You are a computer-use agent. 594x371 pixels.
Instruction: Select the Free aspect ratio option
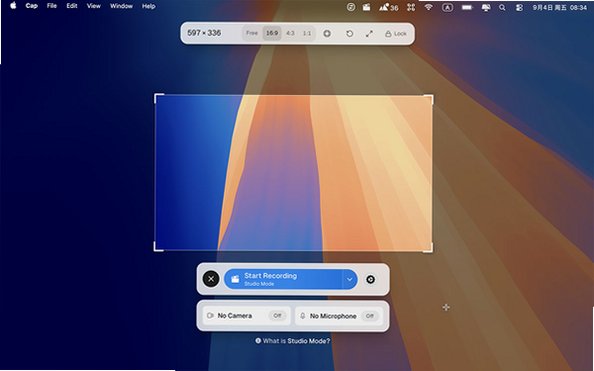(252, 33)
